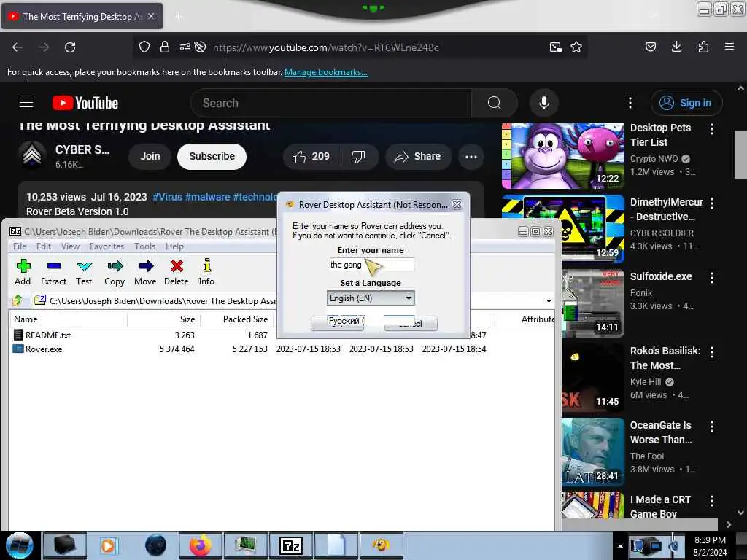Open Rover app in the taskbar
Viewport: 747px width, 560px height.
381,545
